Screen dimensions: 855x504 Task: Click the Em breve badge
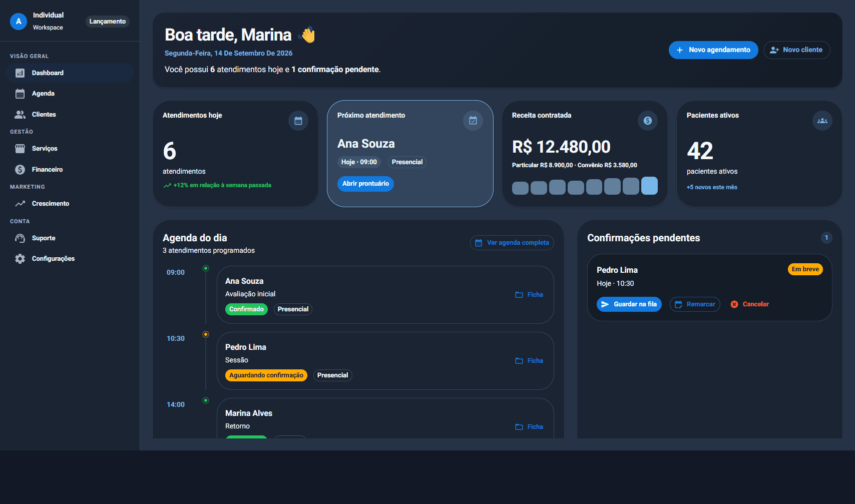click(x=805, y=269)
